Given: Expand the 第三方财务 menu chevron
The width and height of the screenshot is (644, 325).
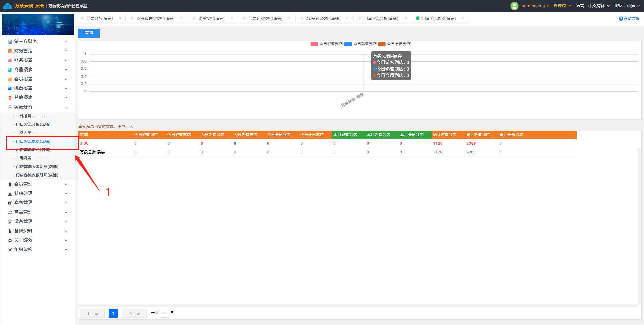Looking at the screenshot, I should tap(66, 42).
